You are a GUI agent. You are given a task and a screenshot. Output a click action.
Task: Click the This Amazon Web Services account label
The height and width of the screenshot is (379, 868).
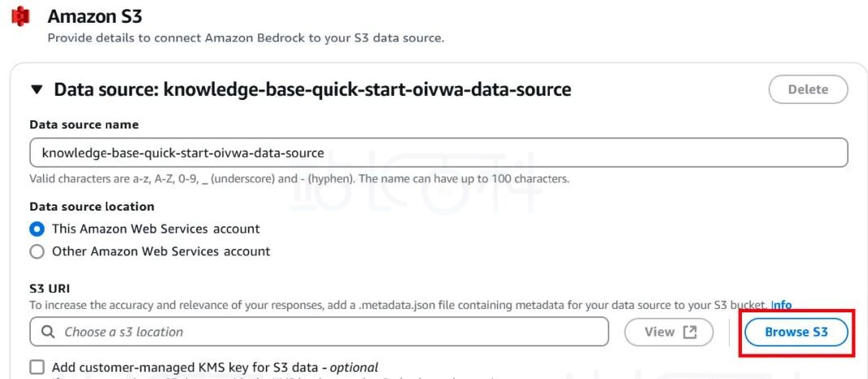click(155, 229)
